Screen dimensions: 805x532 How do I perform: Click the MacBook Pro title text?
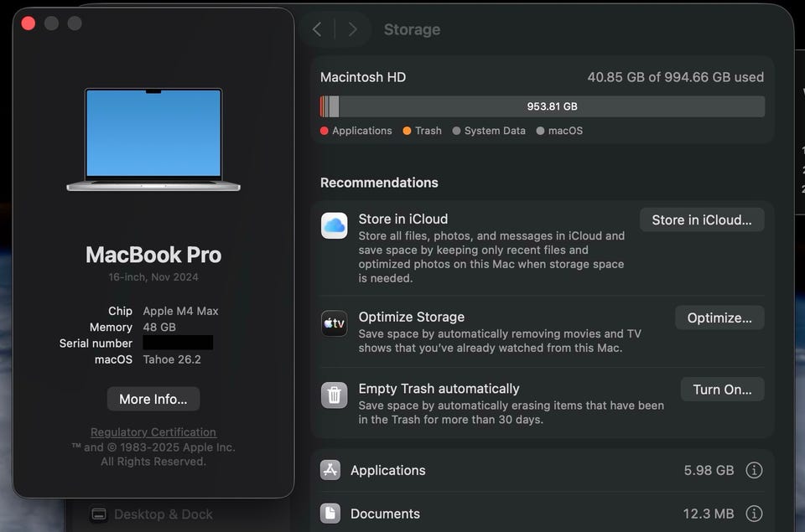click(153, 255)
